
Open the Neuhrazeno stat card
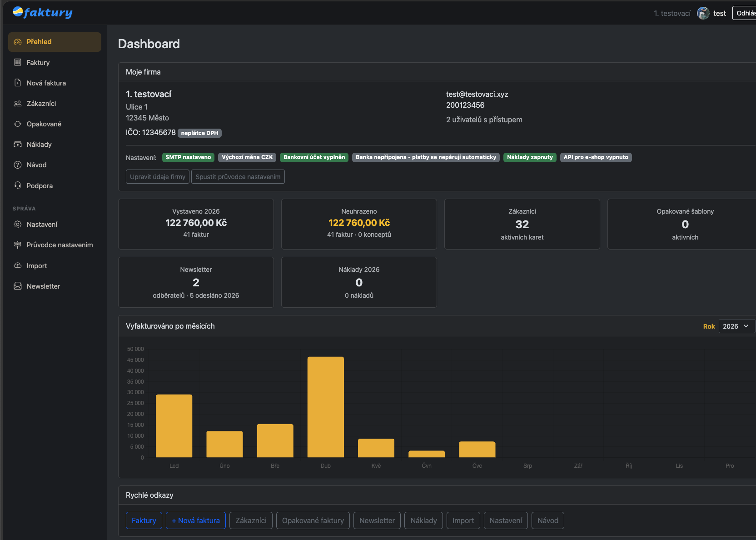click(359, 224)
